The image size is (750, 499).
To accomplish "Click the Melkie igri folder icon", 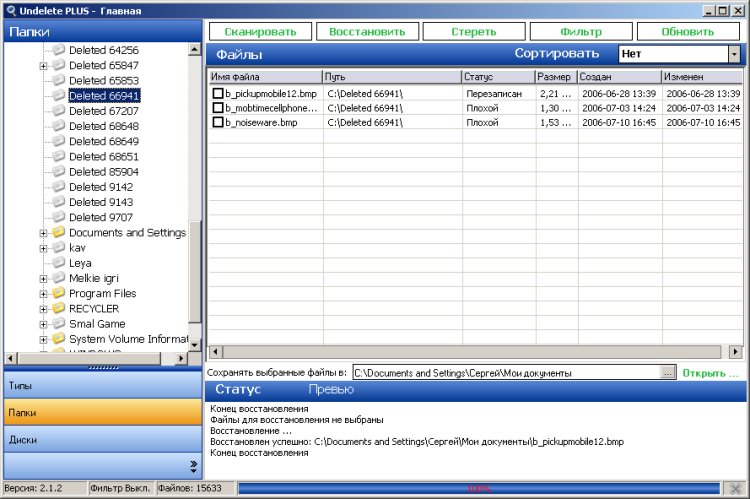I will [58, 277].
